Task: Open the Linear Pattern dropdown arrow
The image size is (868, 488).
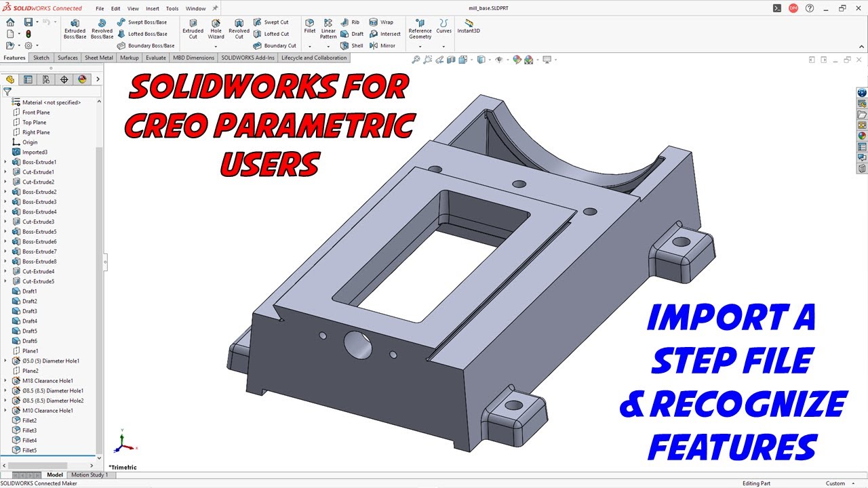Action: (x=328, y=46)
